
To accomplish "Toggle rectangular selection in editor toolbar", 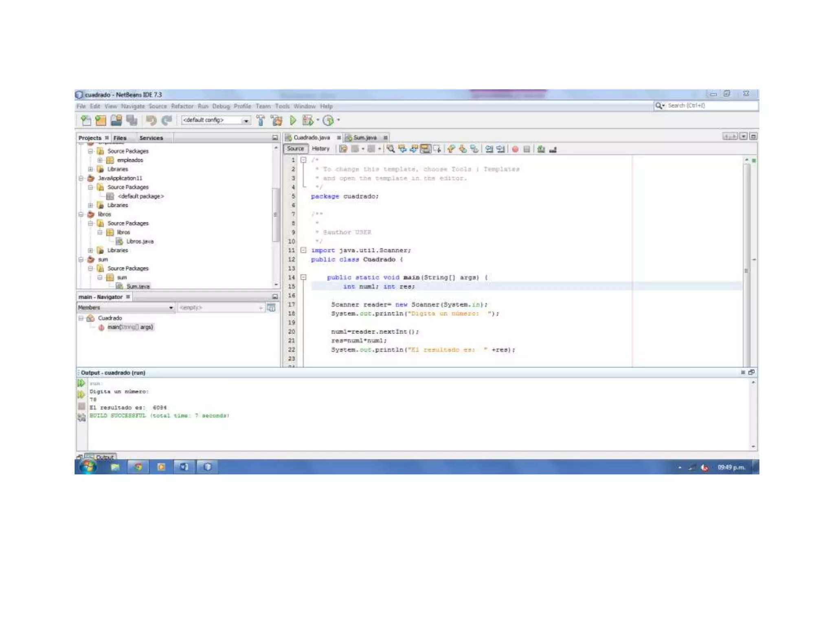I will [437, 149].
